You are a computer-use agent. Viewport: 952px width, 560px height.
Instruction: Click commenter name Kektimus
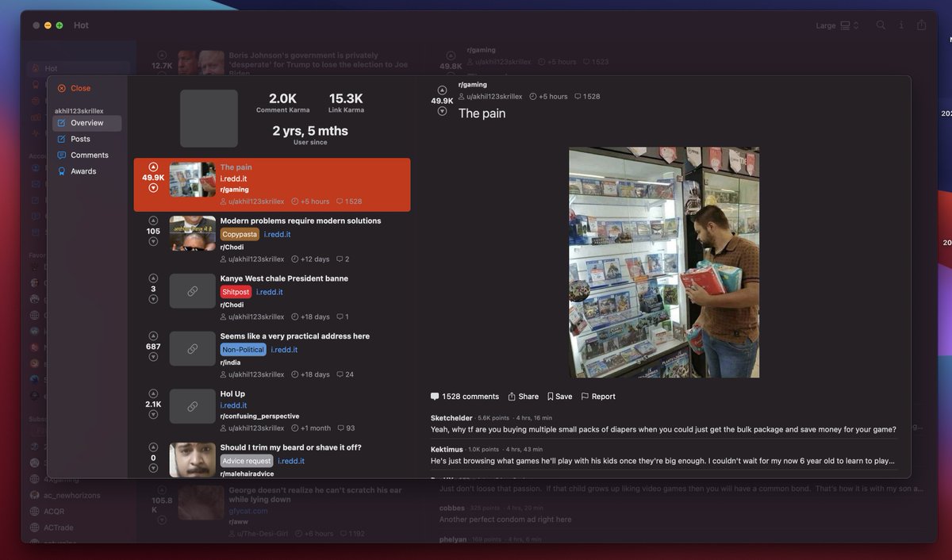[447, 449]
